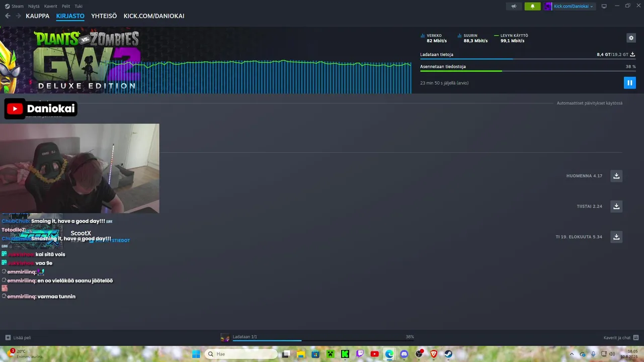Open YouTube icon in taskbar
644x362 pixels.
point(374,354)
